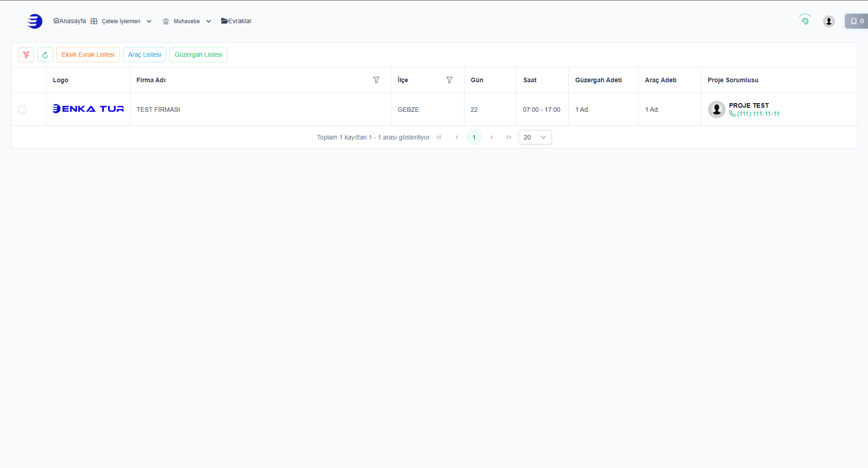Filter the Firma Adı column
868x468 pixels.
click(x=376, y=80)
